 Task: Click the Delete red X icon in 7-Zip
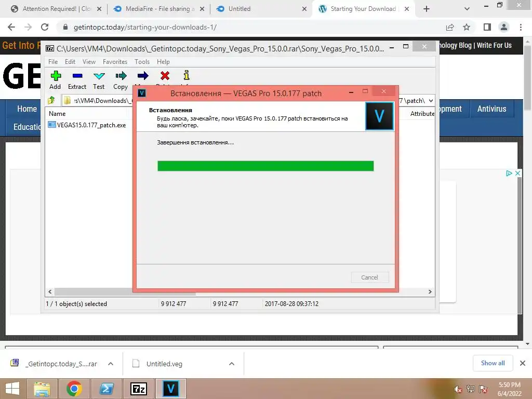coord(165,76)
